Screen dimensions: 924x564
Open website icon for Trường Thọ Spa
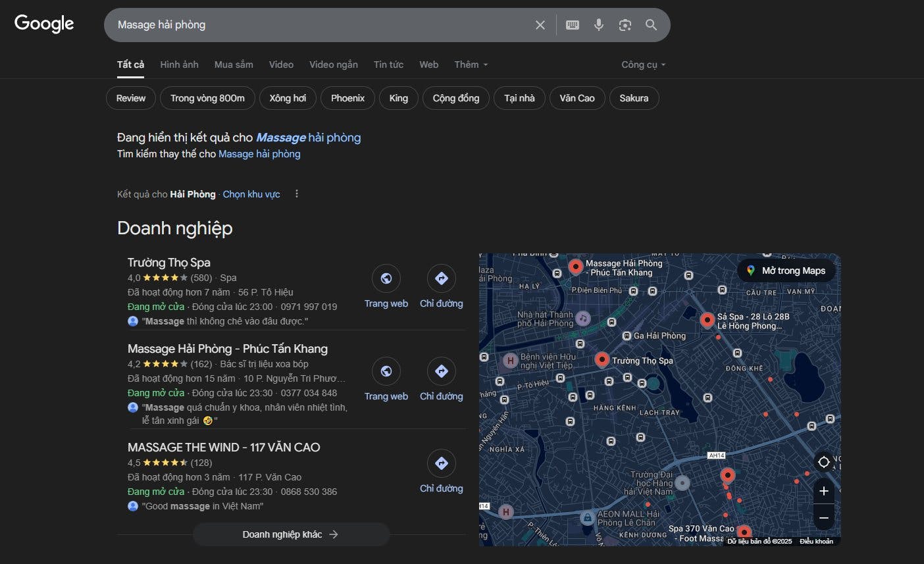tap(386, 278)
